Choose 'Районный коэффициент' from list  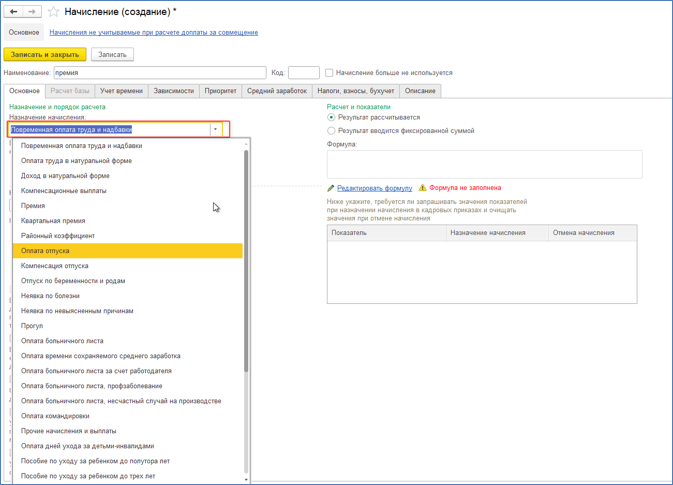click(128, 236)
